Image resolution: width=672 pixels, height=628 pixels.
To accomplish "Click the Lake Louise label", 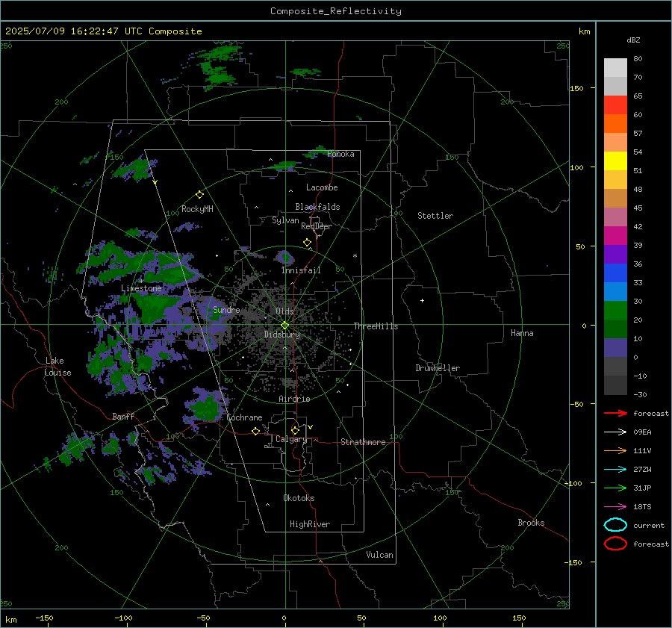I will click(x=57, y=367).
